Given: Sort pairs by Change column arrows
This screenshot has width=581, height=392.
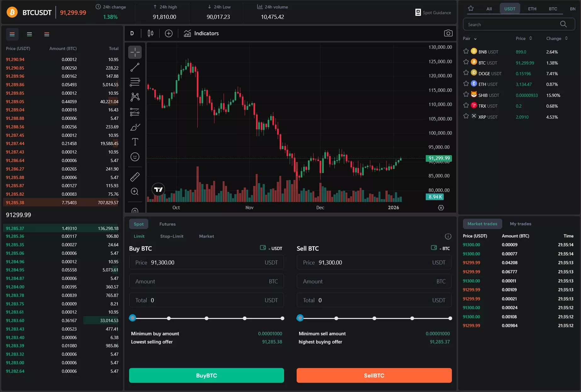Looking at the screenshot, I should pos(566,38).
